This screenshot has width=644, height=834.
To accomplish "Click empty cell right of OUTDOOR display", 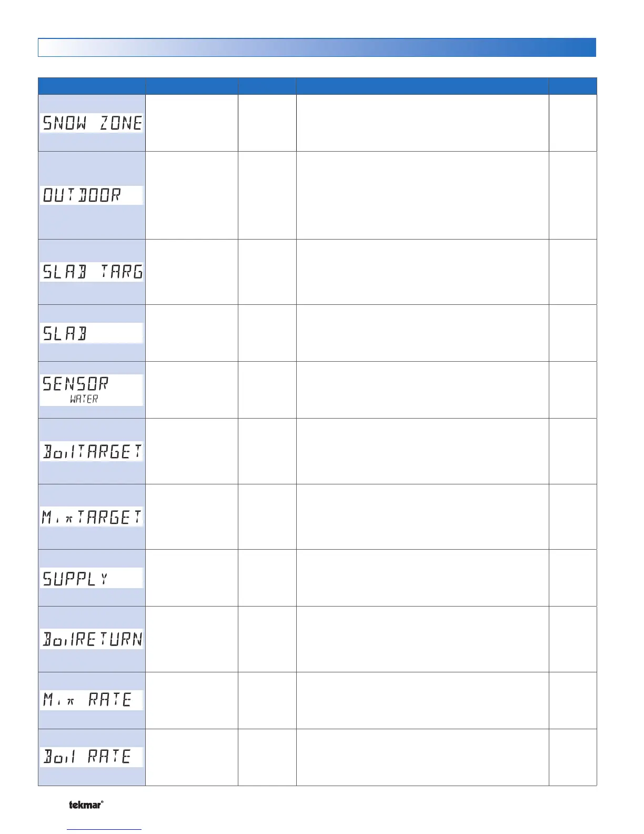I will 192,195.
